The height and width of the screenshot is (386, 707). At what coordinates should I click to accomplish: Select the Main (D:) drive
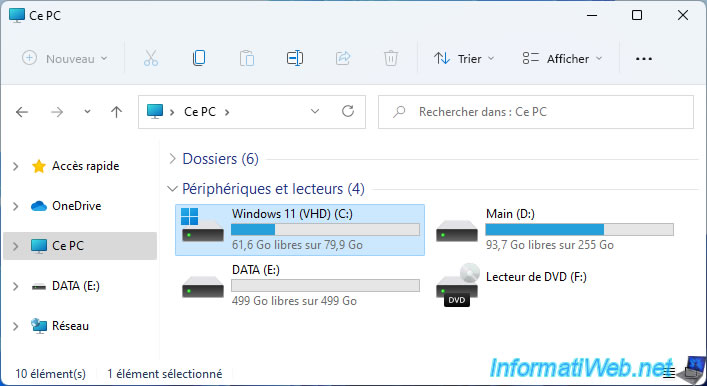(x=555, y=230)
